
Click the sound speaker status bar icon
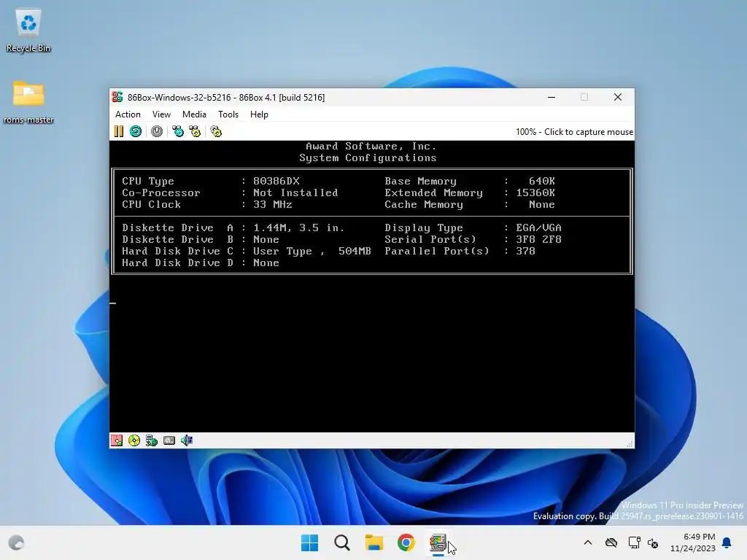click(187, 440)
